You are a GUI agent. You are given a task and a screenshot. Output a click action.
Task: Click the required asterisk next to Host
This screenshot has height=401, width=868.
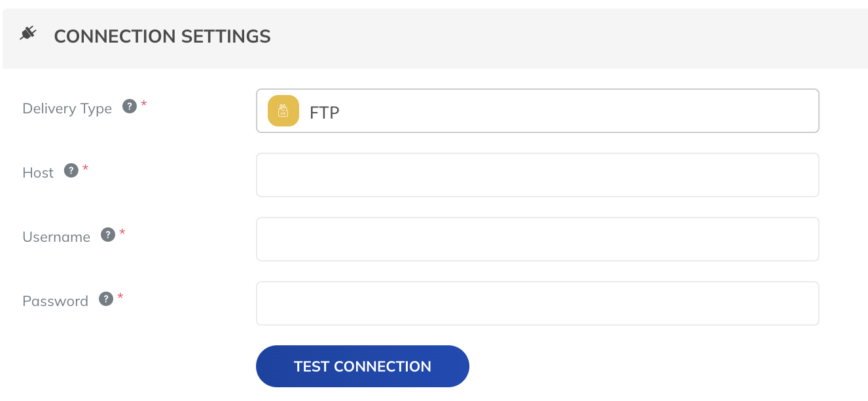[x=85, y=168]
